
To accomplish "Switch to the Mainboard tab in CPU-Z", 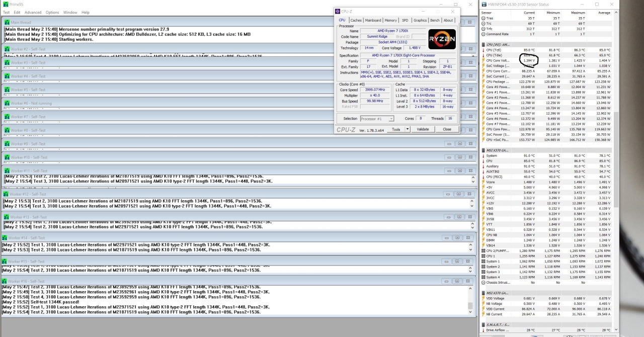I will click(x=373, y=20).
